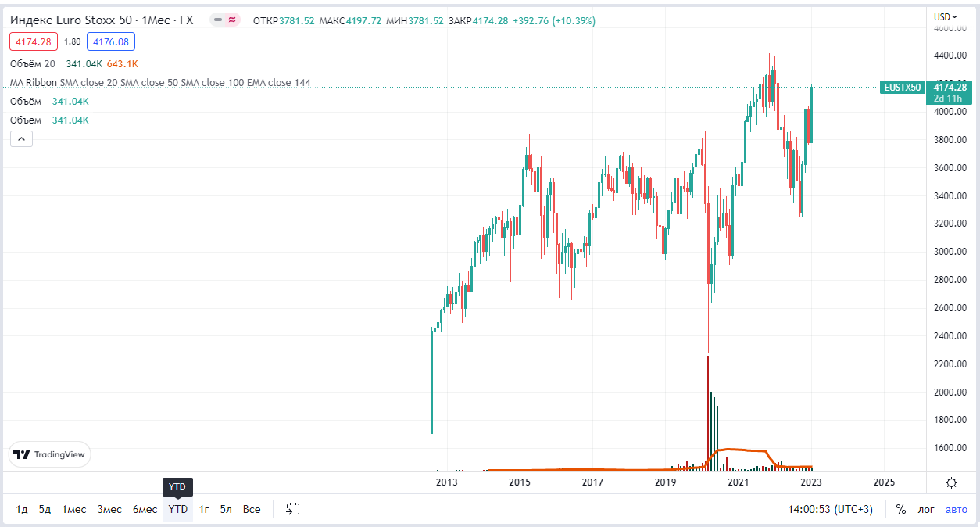Disable auto price scaling via "авто"

955,508
